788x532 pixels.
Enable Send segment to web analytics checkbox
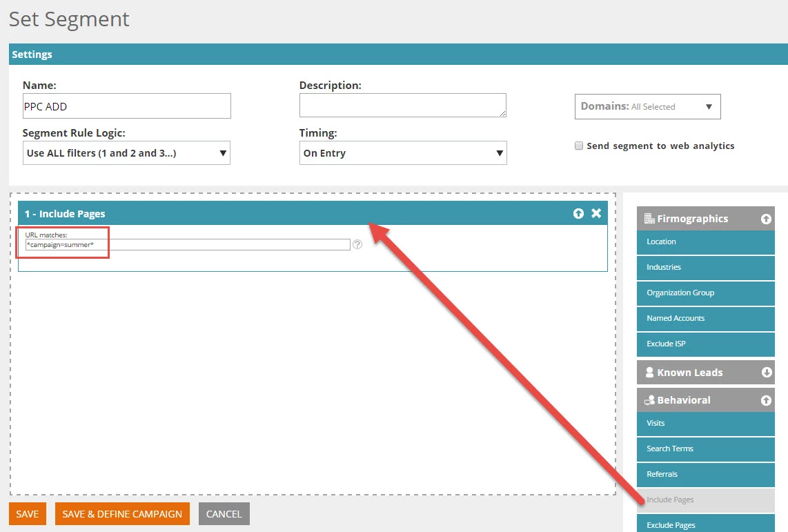[579, 146]
